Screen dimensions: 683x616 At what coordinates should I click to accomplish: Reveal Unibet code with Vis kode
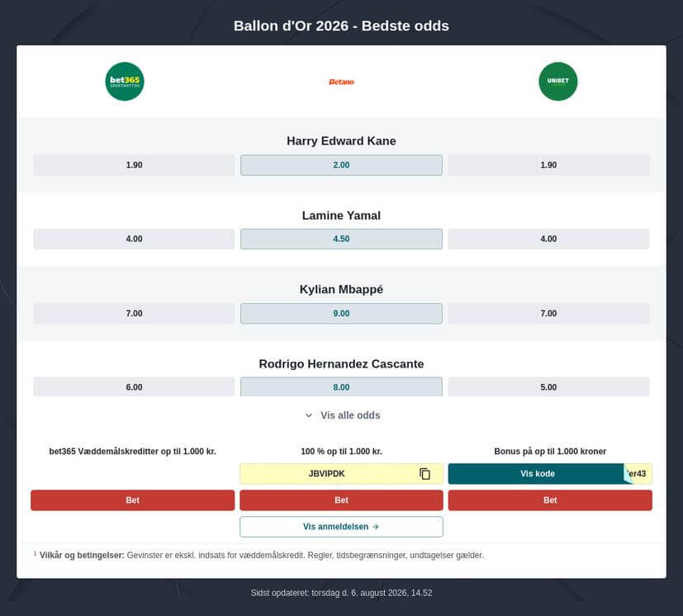[538, 473]
